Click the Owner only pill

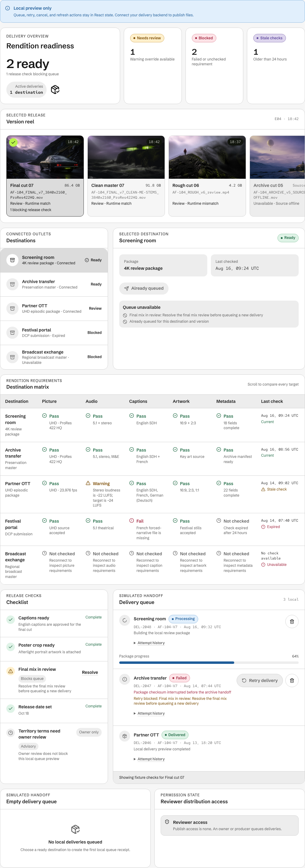point(89,732)
